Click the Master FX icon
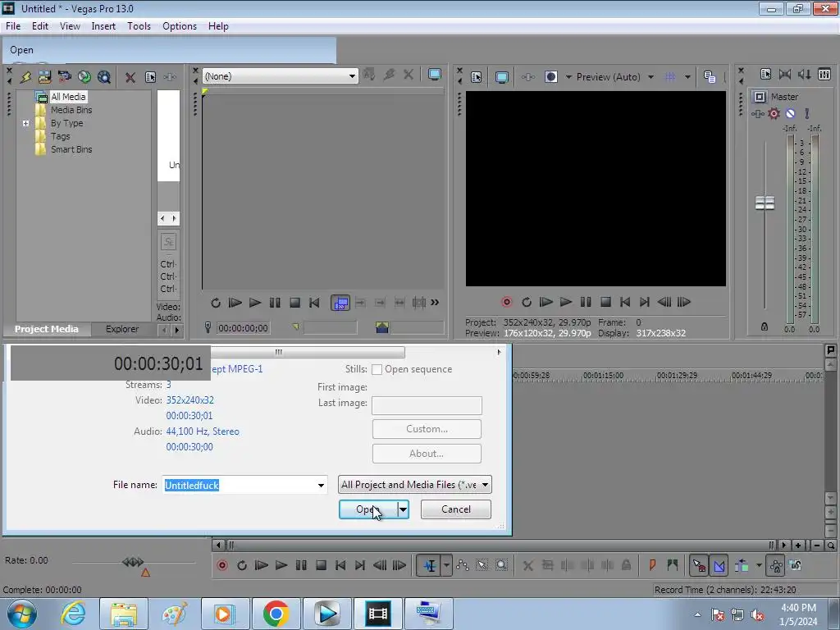840x630 pixels. [757, 113]
